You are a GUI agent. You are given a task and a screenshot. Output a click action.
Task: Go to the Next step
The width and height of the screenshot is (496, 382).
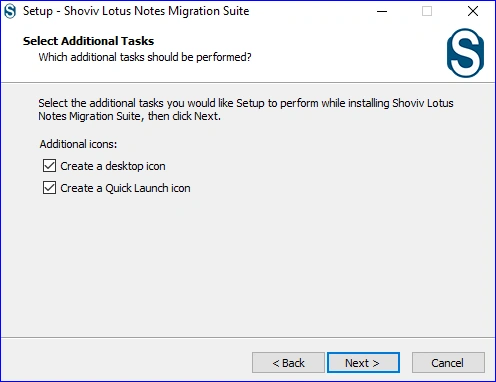click(x=363, y=362)
